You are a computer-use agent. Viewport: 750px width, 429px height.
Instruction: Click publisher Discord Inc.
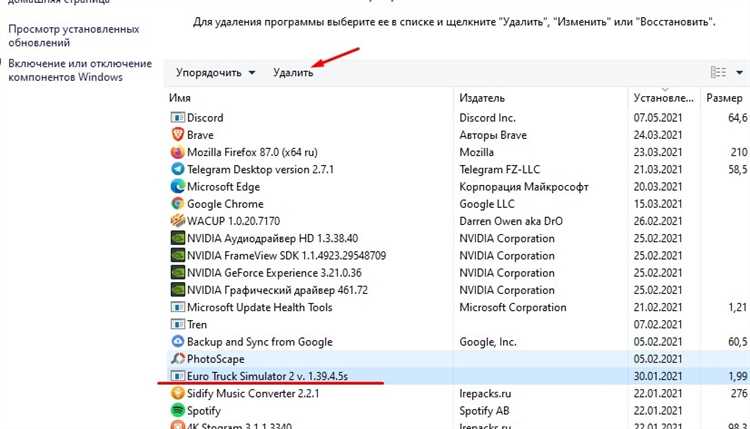487,118
